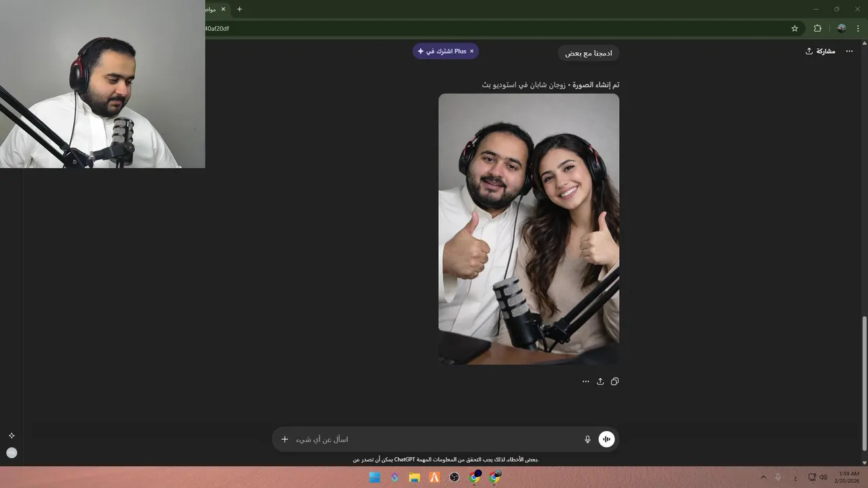Click the taskbar microphone tray icon
This screenshot has height=488, width=868.
point(778,477)
